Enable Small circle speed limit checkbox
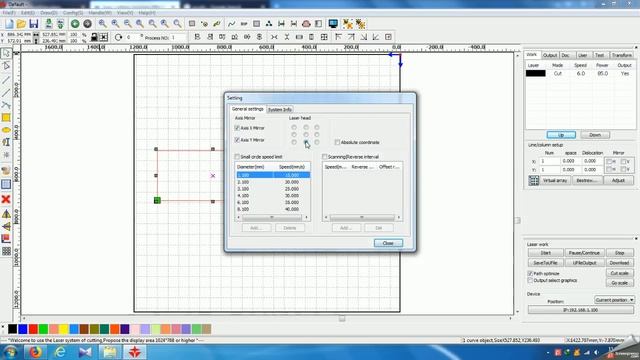The height and width of the screenshot is (360, 640). tap(237, 157)
